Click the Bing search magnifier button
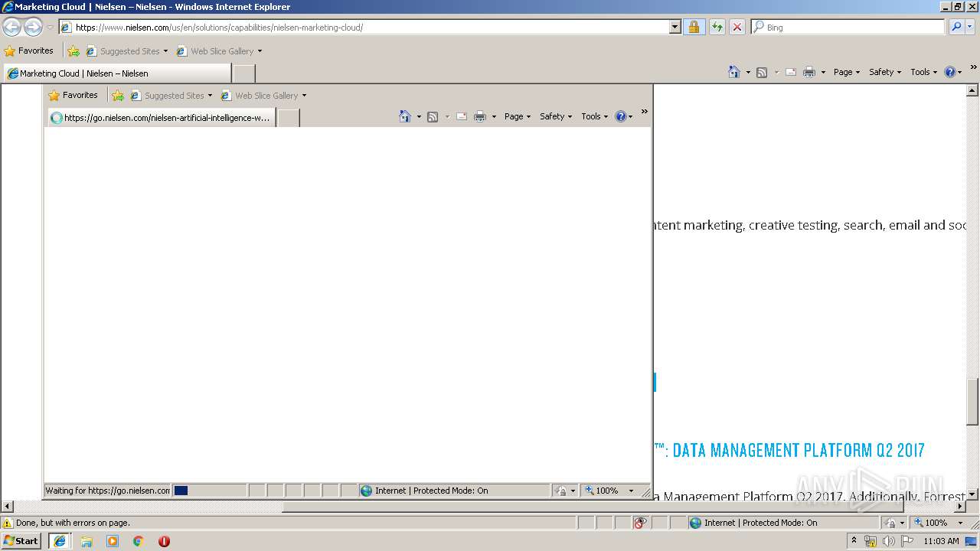Viewport: 980px width, 551px height. pos(956,27)
